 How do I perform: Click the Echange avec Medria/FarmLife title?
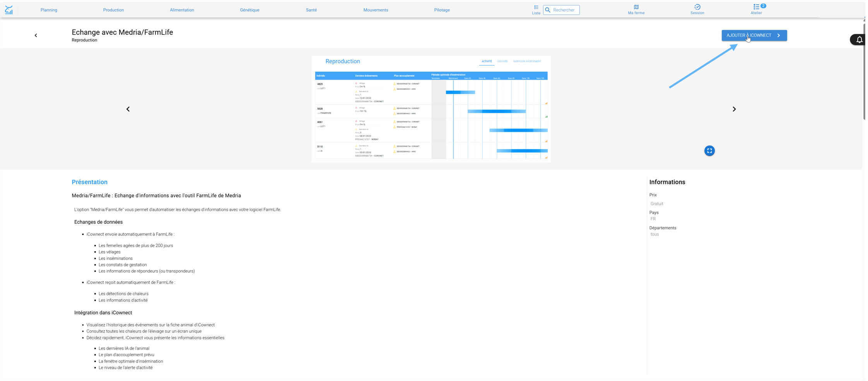(122, 32)
